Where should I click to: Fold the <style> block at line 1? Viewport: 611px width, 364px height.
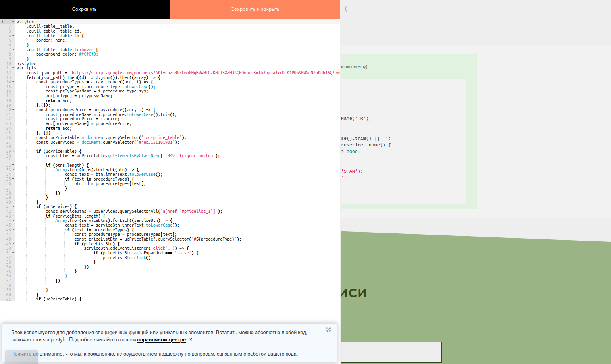click(x=13, y=22)
